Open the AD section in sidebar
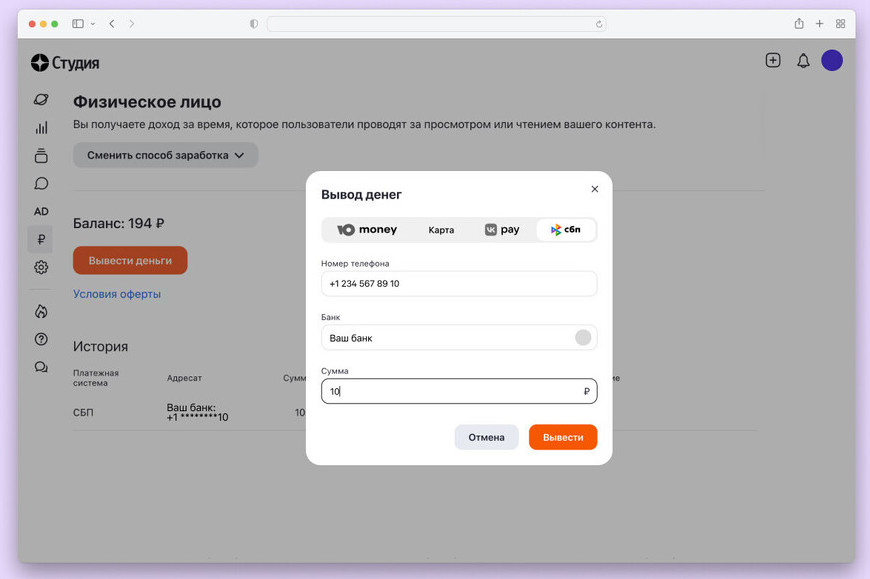The width and height of the screenshot is (870, 579). [41, 211]
